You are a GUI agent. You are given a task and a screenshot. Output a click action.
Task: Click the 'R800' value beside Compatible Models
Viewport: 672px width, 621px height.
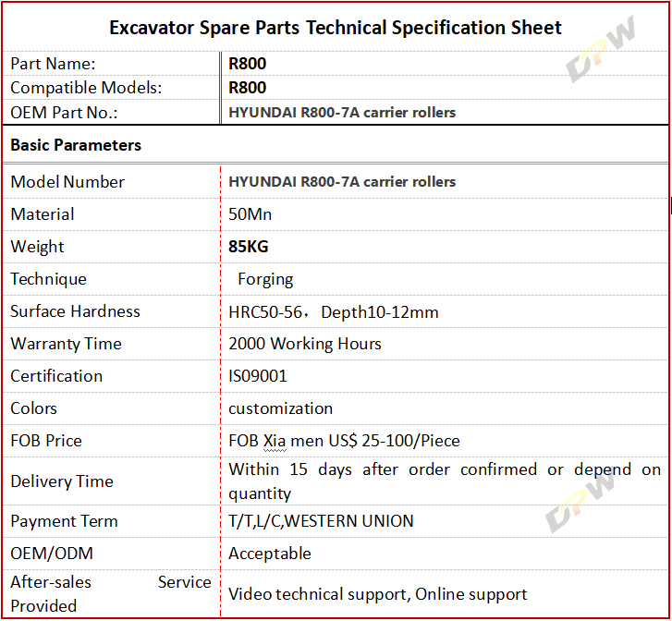(x=248, y=88)
